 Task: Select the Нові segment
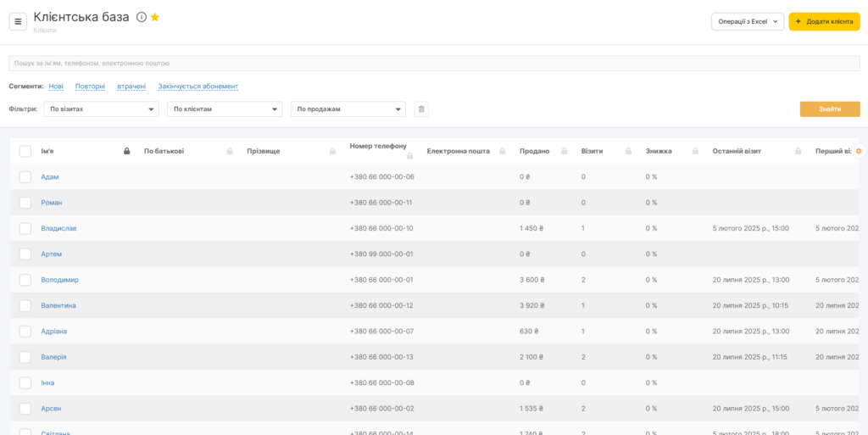[x=56, y=86]
